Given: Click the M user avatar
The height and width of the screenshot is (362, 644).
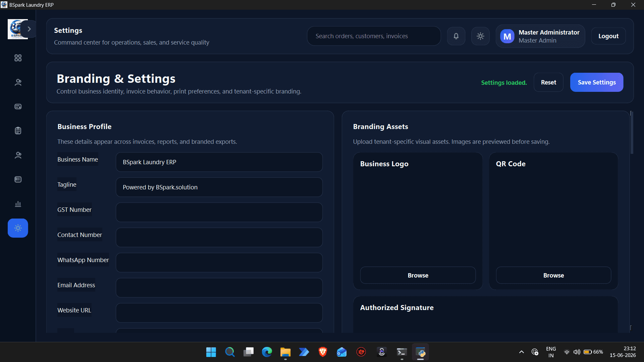Looking at the screenshot, I should point(507,36).
